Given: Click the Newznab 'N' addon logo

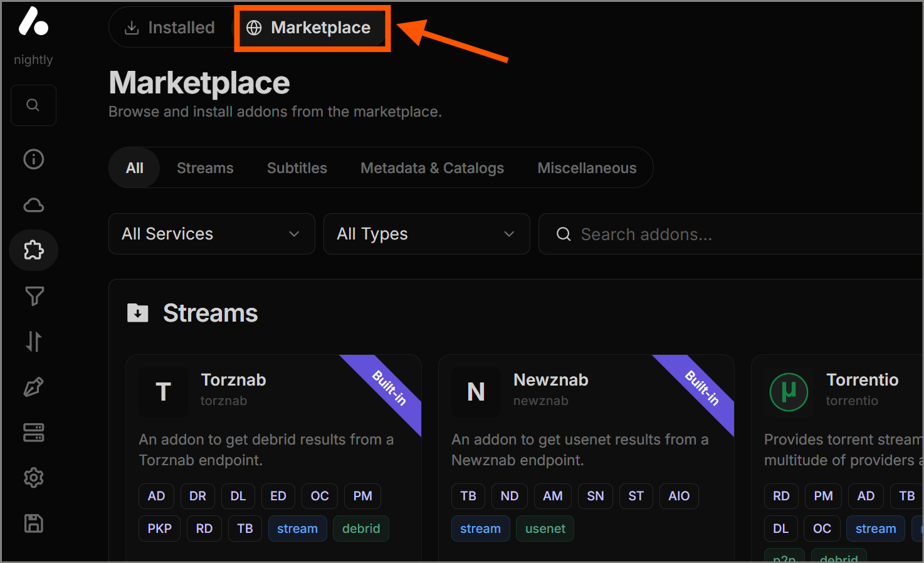Looking at the screenshot, I should (476, 392).
